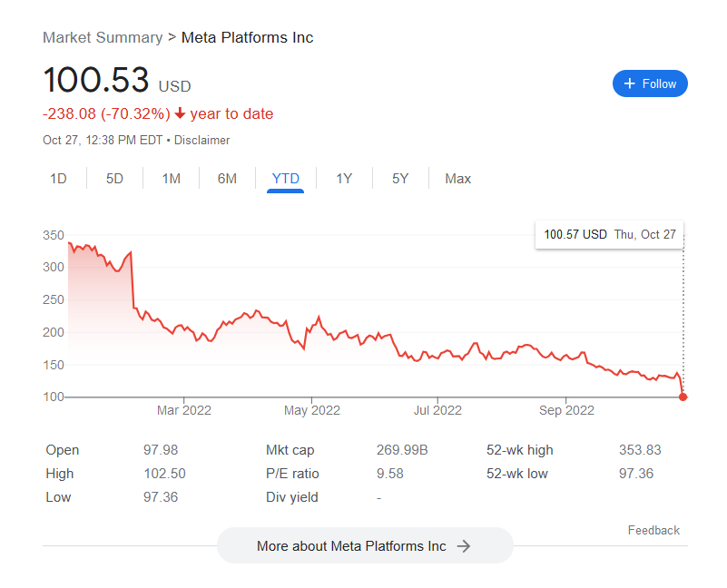Screen dimensions: 727x588
Task: Click the arrow icon beside More about Meta
Action: pyautogui.click(x=463, y=546)
